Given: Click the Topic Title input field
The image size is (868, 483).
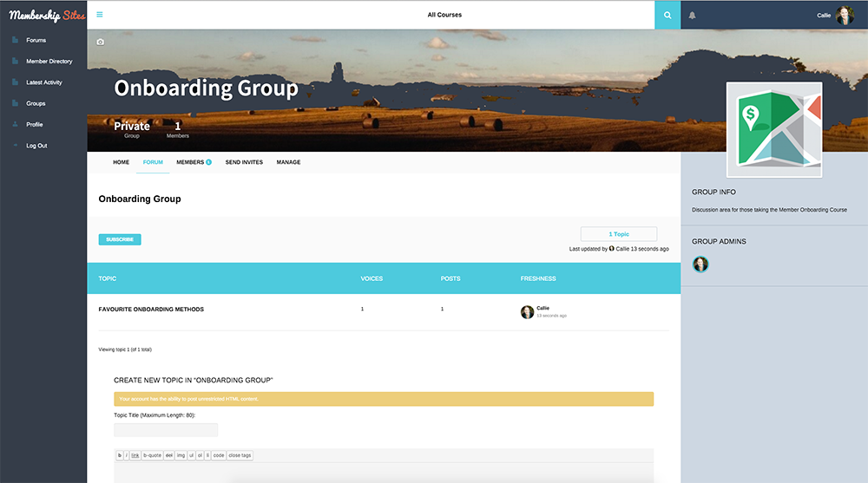Looking at the screenshot, I should (x=166, y=430).
